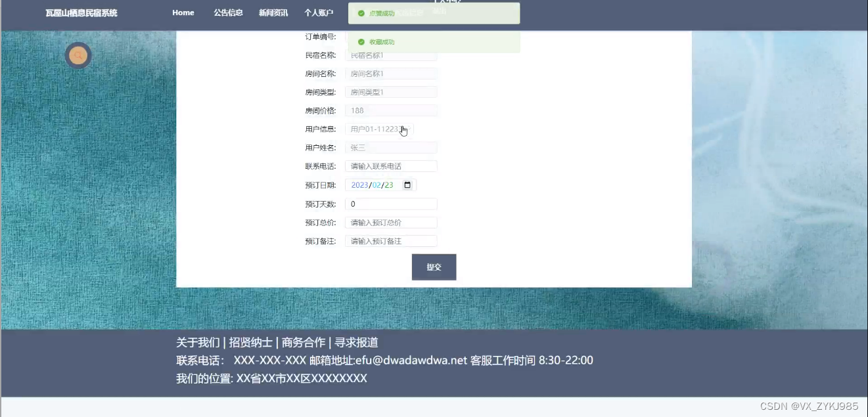This screenshot has width=868, height=417.
Task: Submit the form with 提交 button
Action: (434, 267)
